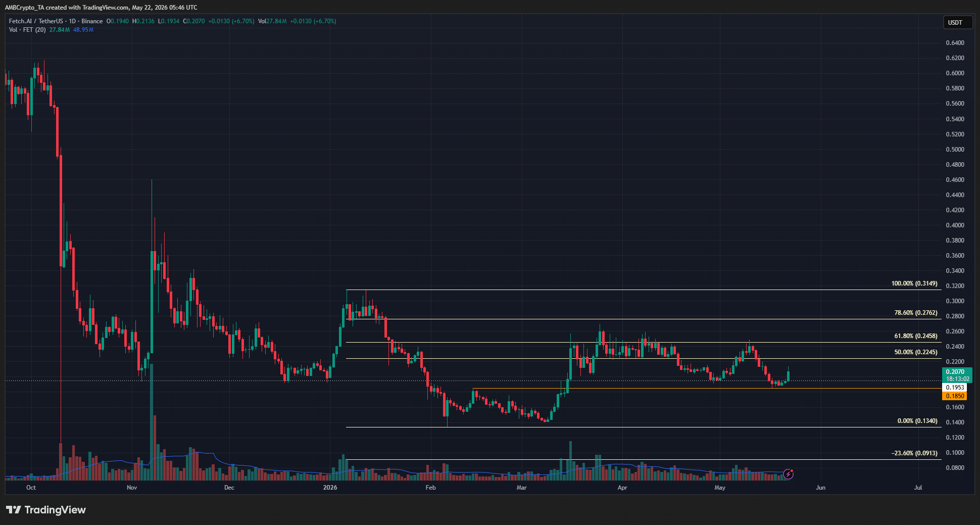Click the Jul label on time axis
Image resolution: width=980 pixels, height=525 pixels.
pos(918,488)
